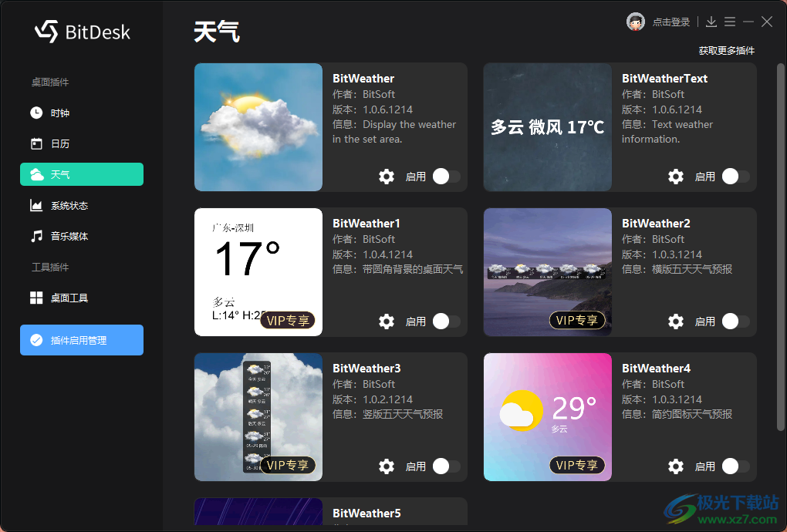Click the chart icon beside 系统状态

tap(36, 205)
